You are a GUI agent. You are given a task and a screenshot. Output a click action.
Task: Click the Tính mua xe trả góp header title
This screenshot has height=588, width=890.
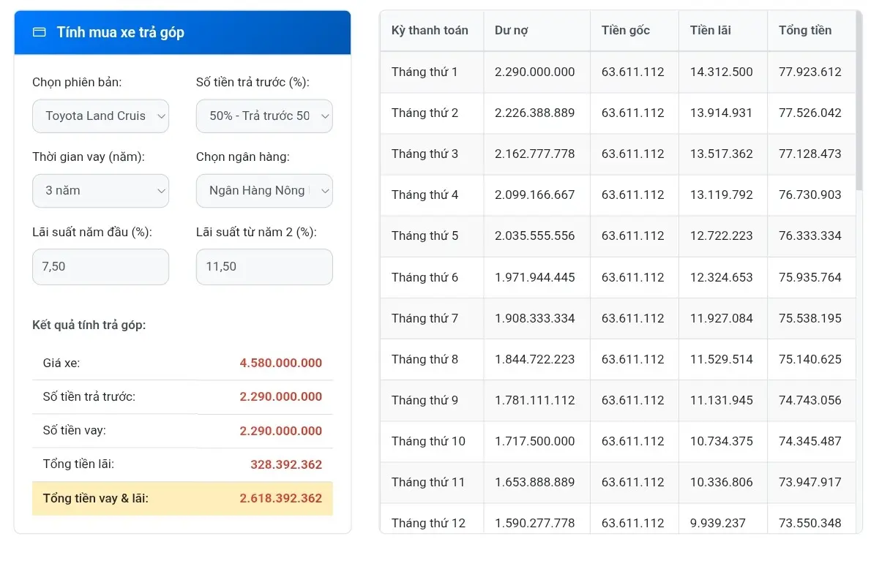[121, 32]
